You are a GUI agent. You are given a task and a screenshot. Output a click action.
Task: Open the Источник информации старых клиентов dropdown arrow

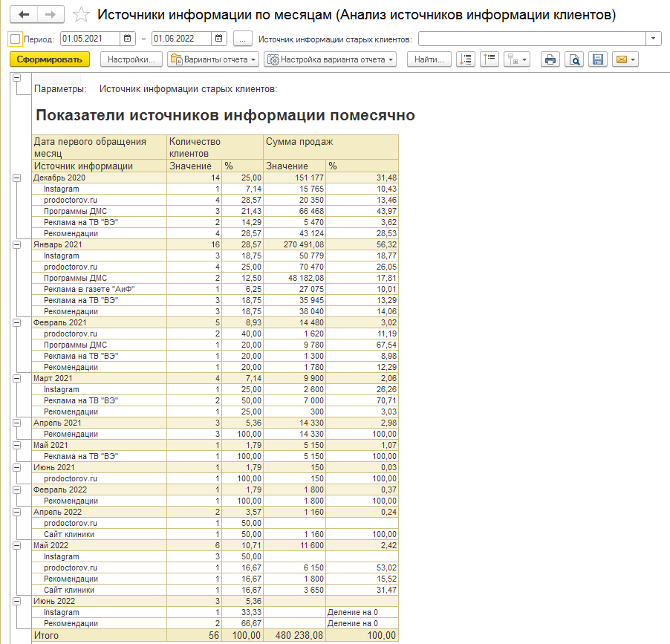pos(653,39)
